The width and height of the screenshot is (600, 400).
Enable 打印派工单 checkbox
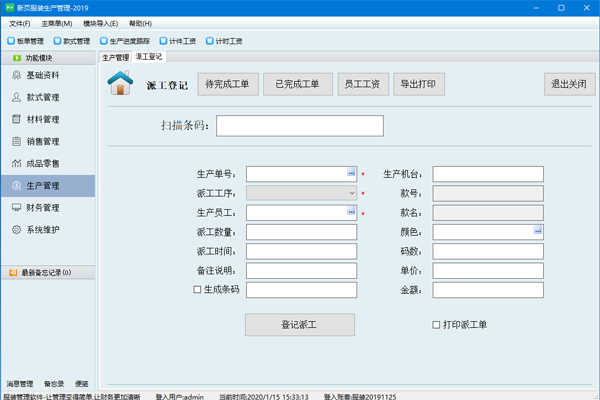(436, 325)
